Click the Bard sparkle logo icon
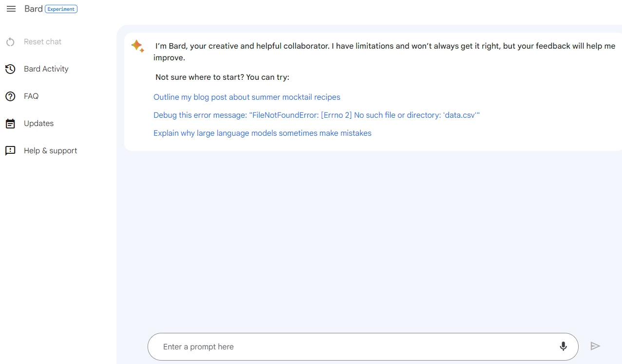 137,46
